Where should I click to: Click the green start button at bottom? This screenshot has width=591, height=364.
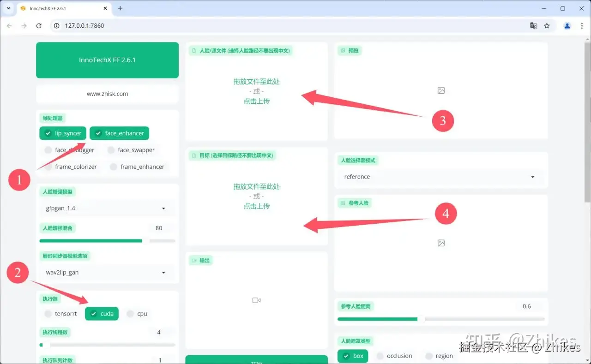(x=257, y=360)
